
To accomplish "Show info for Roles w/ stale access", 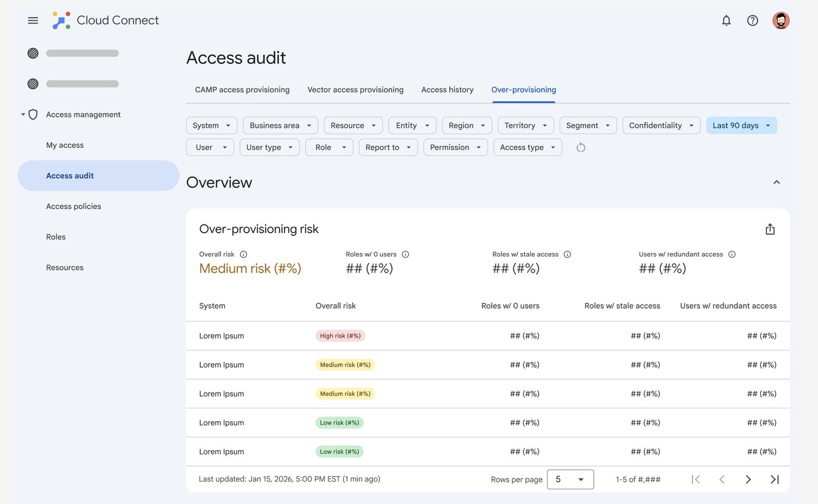I will 567,254.
